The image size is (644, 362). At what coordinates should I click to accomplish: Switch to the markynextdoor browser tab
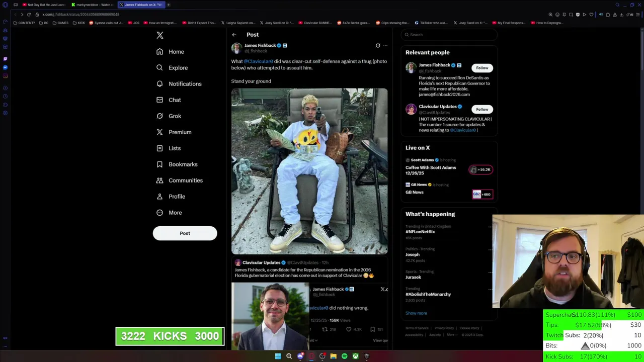pos(92,5)
